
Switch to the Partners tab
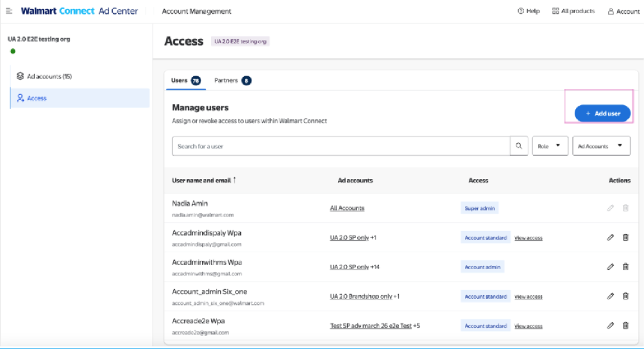pos(232,81)
